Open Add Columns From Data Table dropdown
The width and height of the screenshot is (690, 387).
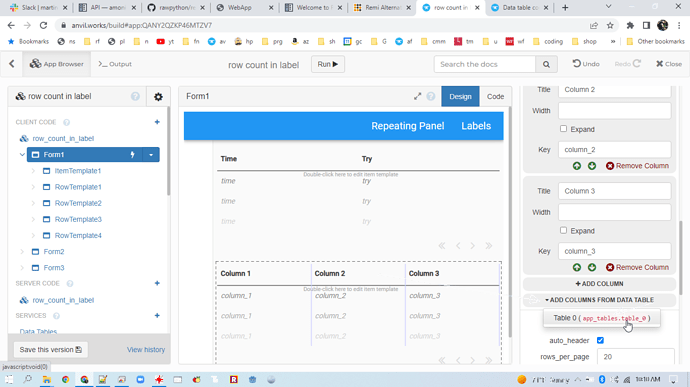599,300
